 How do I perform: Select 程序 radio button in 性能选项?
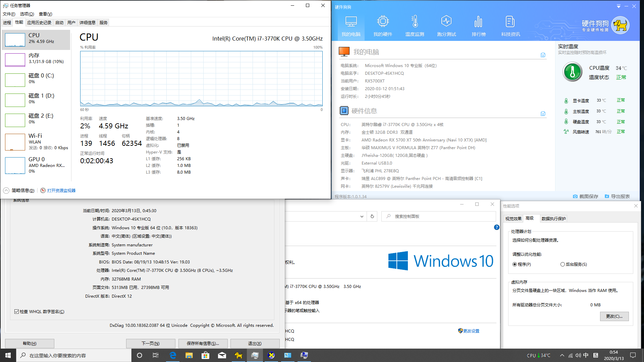tap(515, 264)
